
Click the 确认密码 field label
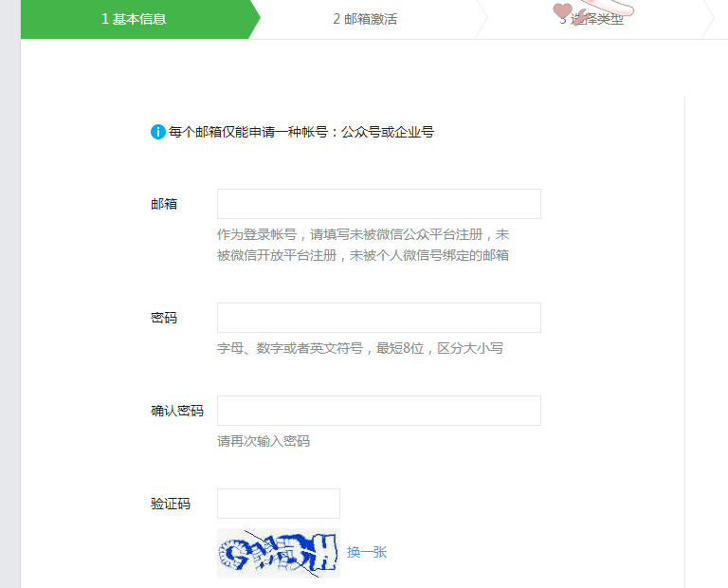(177, 411)
